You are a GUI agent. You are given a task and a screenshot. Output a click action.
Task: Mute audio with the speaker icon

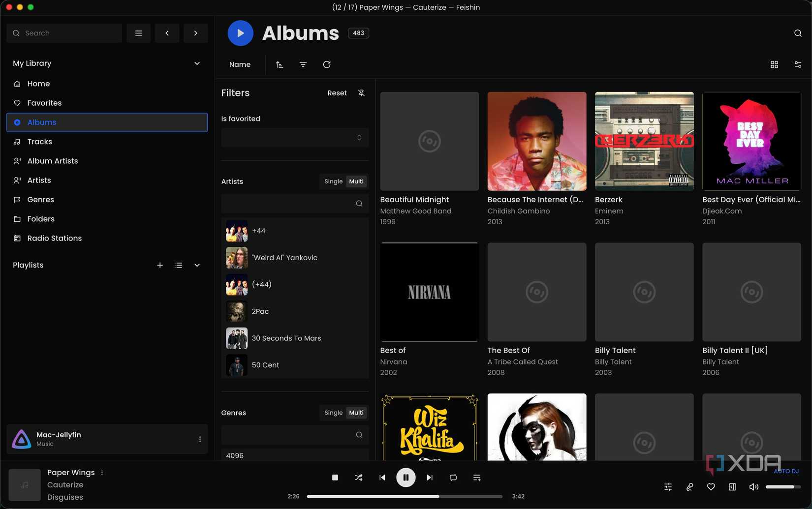[x=754, y=487]
